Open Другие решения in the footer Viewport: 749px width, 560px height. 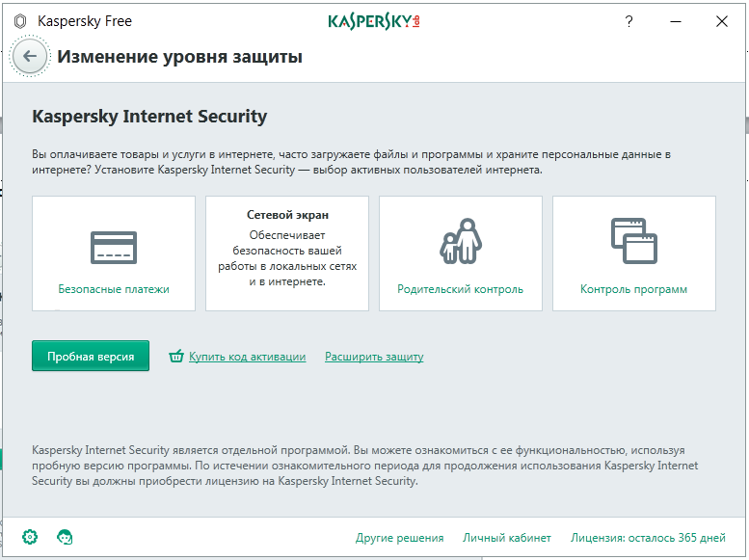tap(399, 538)
